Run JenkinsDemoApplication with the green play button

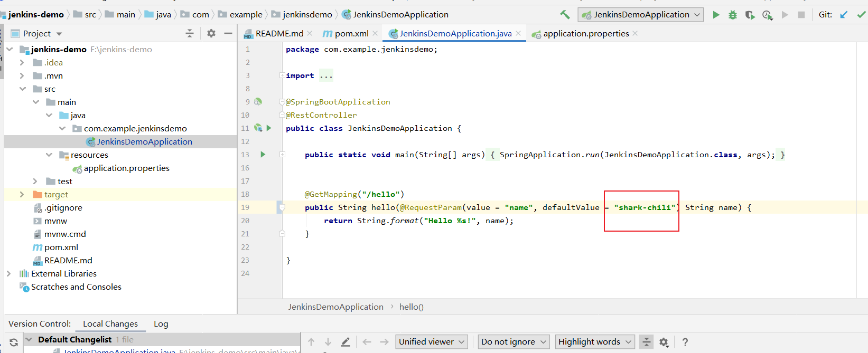[716, 15]
